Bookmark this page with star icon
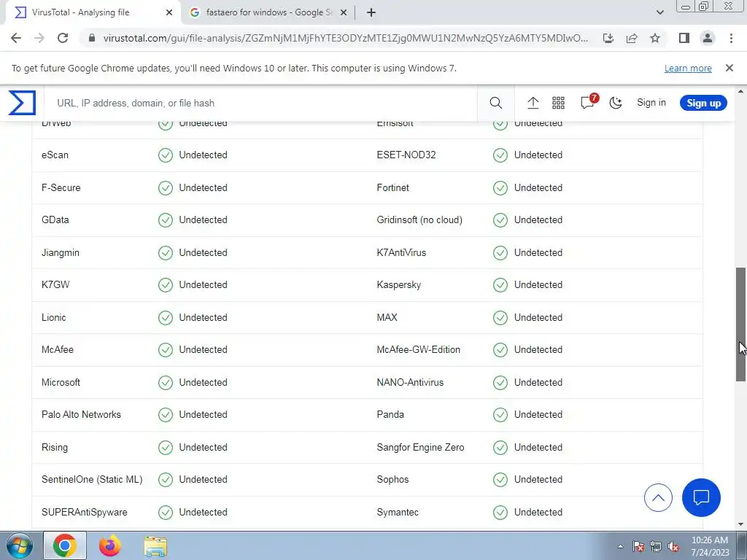Viewport: 747px width, 560px height. tap(655, 38)
